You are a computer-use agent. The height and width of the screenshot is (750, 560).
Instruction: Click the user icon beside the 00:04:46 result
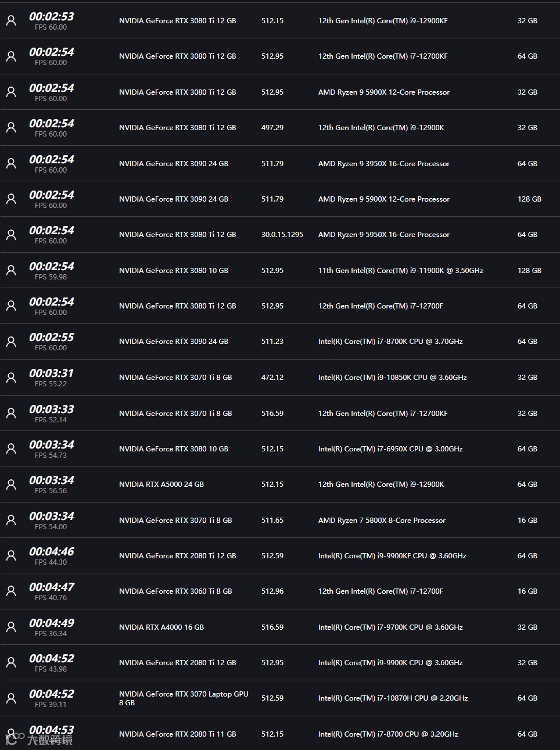[11, 556]
